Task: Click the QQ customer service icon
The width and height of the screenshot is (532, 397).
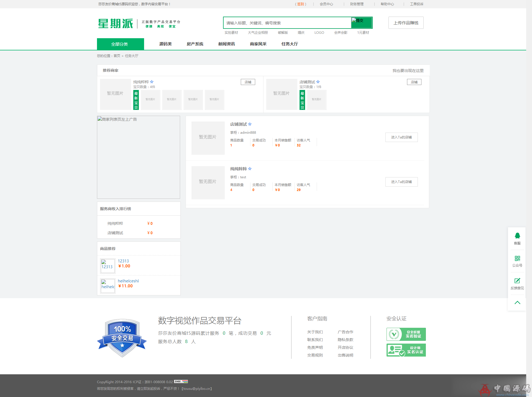Action: 517,236
